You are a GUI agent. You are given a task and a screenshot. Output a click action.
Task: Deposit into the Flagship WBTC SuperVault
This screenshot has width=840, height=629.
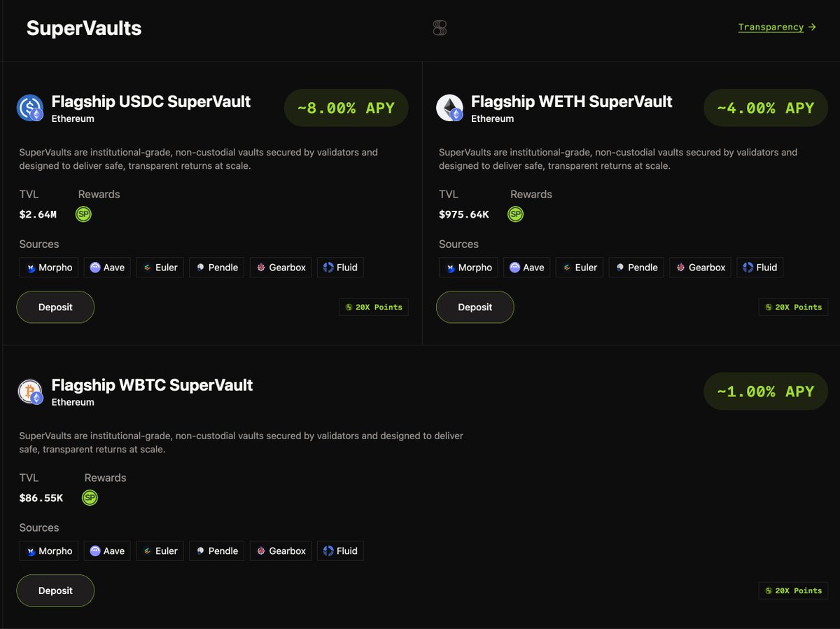click(x=55, y=590)
